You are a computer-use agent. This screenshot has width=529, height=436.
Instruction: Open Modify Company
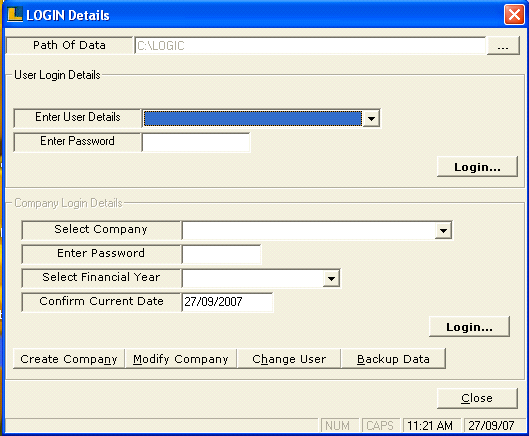(181, 359)
